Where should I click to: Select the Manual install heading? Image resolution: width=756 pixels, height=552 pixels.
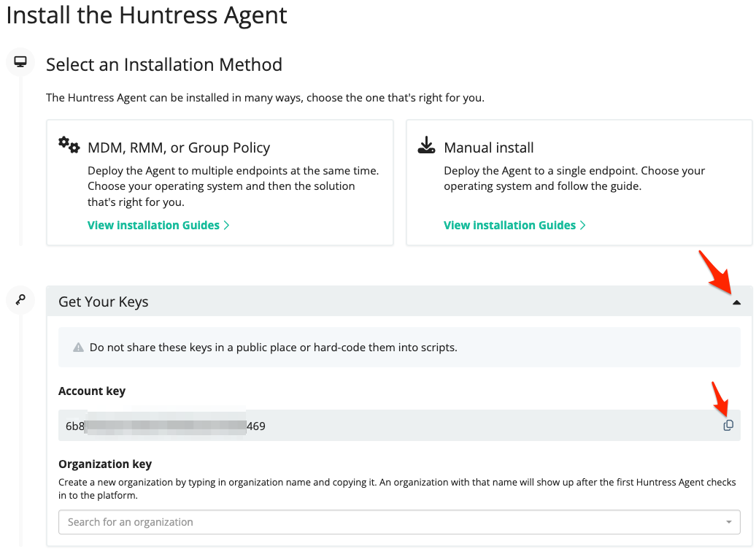coord(489,147)
